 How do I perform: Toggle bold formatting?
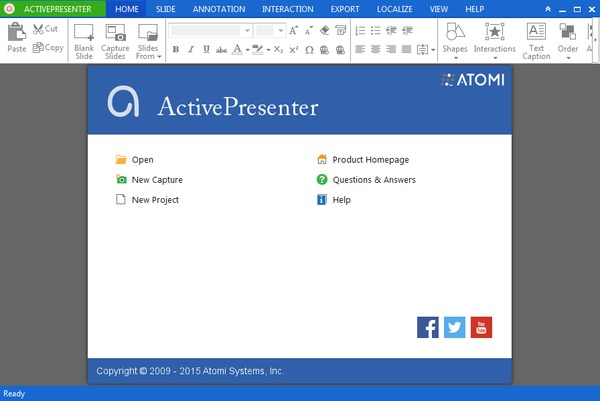pyautogui.click(x=176, y=49)
